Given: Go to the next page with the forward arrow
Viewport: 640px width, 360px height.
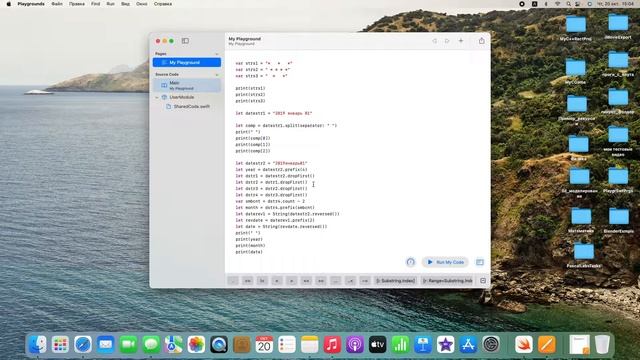Looking at the screenshot, I should pos(447,41).
